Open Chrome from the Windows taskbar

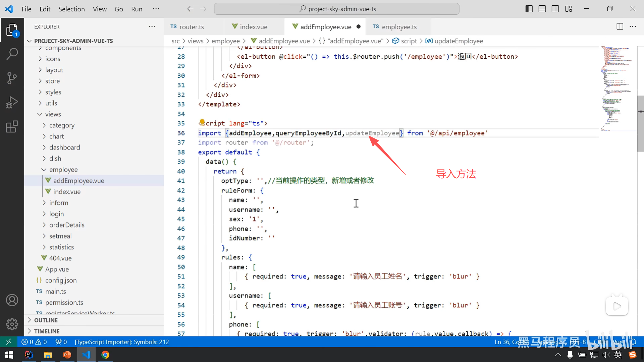pyautogui.click(x=105, y=355)
